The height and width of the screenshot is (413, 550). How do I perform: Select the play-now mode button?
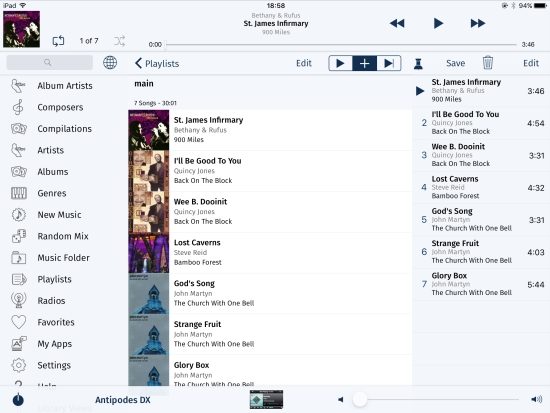[x=340, y=64]
